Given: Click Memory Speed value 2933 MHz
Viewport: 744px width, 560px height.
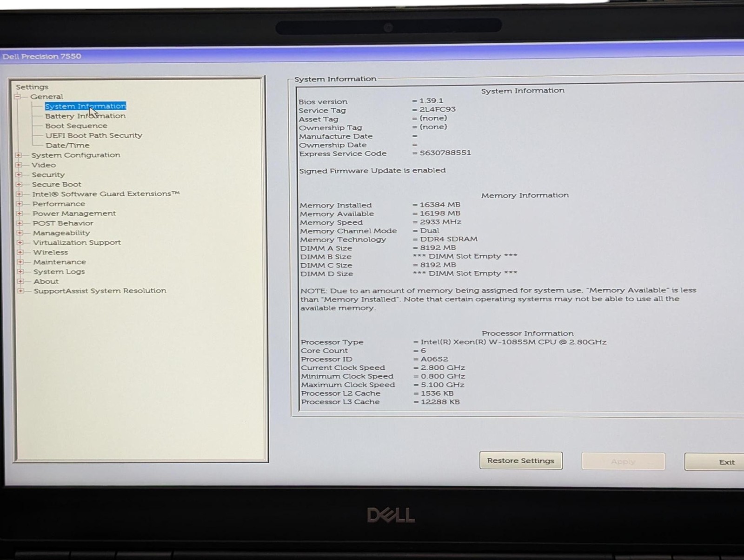Looking at the screenshot, I should [440, 222].
